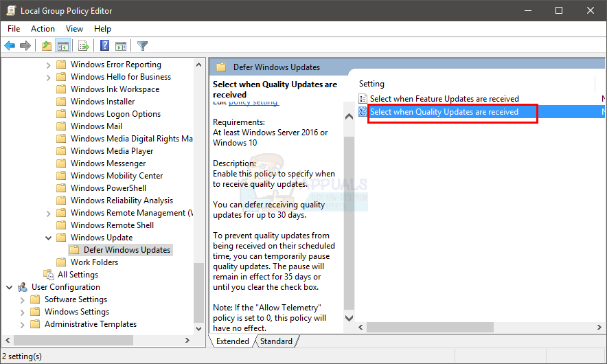Image resolution: width=607 pixels, height=364 pixels.
Task: Select Windows Mobility Center tree item
Action: 117,176
